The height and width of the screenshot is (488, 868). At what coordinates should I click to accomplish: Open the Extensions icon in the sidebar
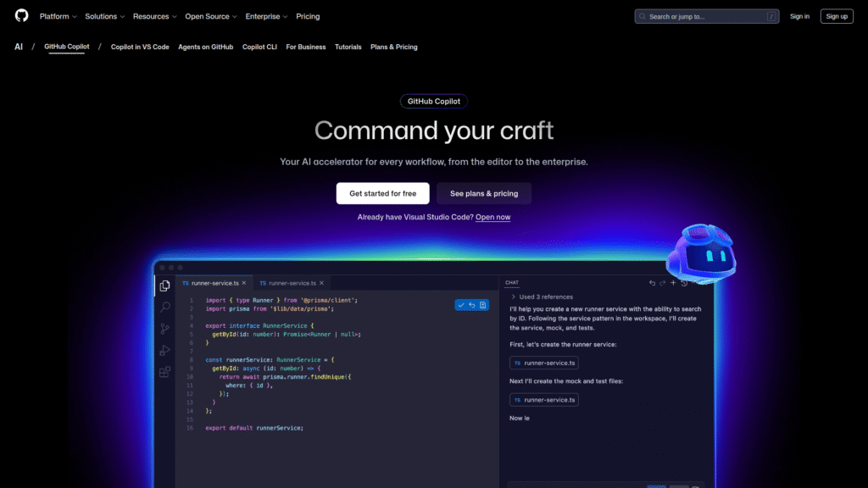coord(164,373)
